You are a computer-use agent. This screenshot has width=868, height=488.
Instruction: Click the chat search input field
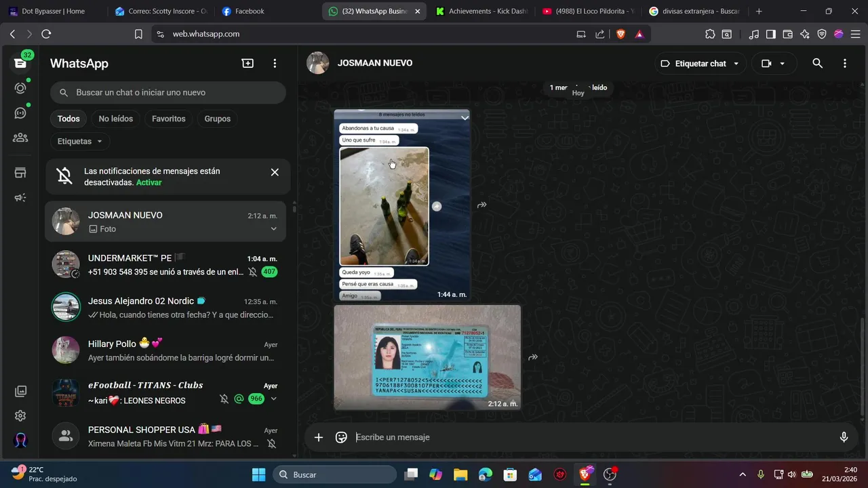pos(168,92)
